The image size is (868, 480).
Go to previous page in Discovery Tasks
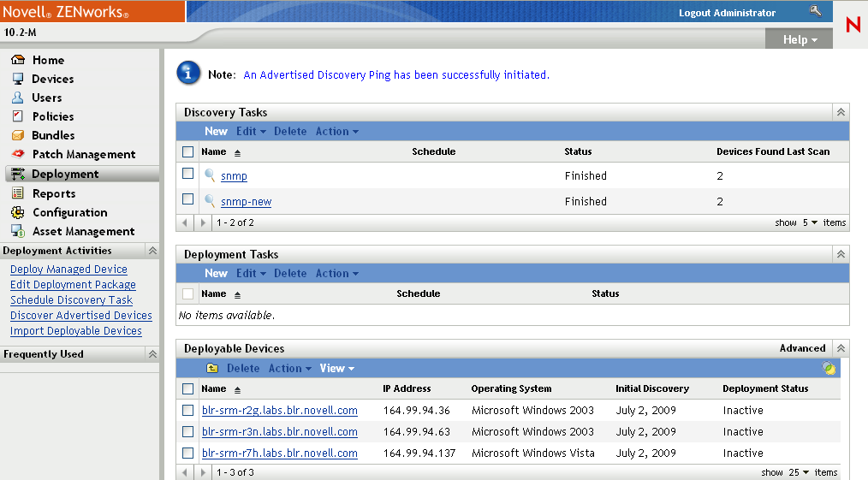point(185,222)
